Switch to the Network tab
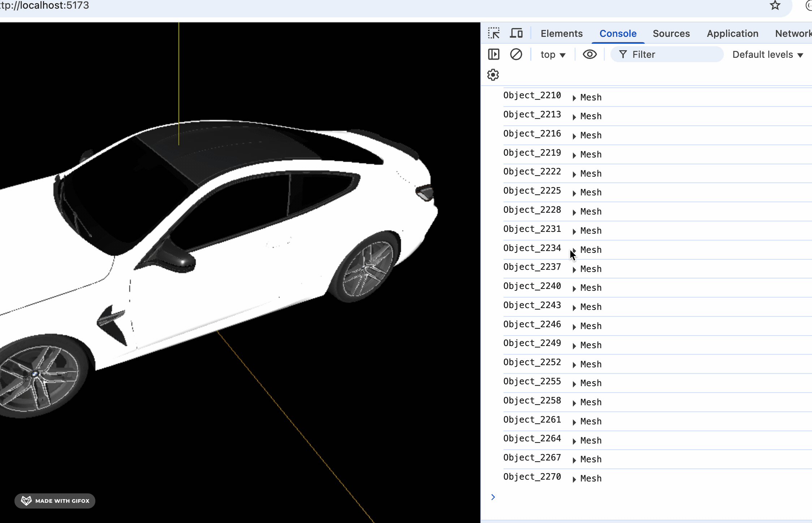 (793, 34)
